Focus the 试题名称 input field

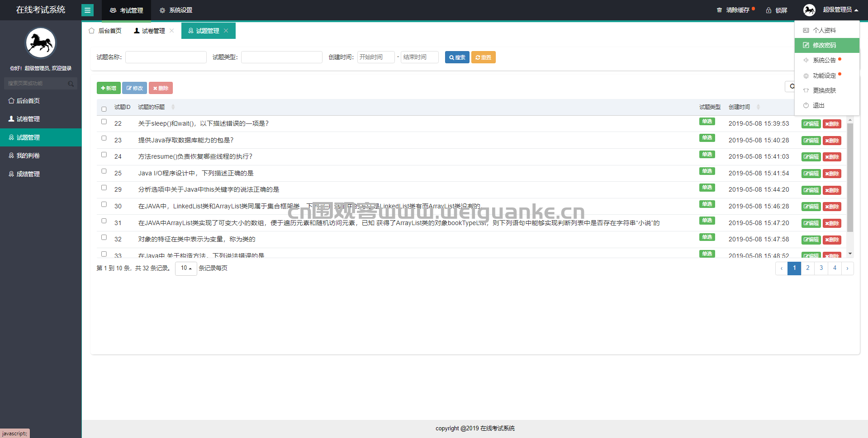tap(166, 57)
